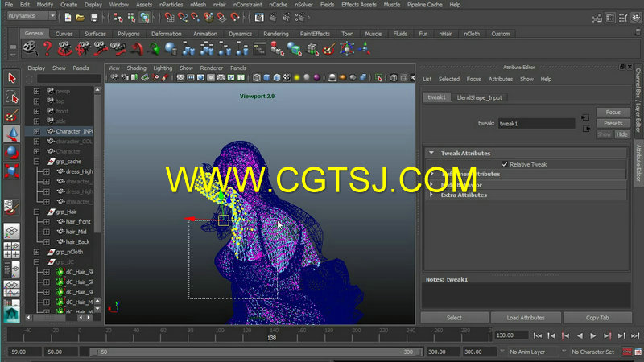644x362 pixels.
Task: Switch to the single perspective layout icon
Action: coord(11,231)
